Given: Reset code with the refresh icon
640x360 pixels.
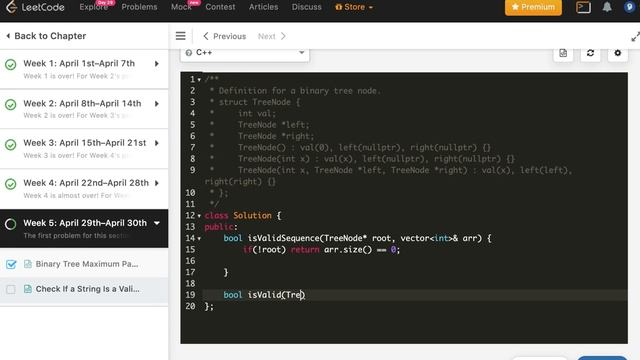Looking at the screenshot, I should coord(590,53).
